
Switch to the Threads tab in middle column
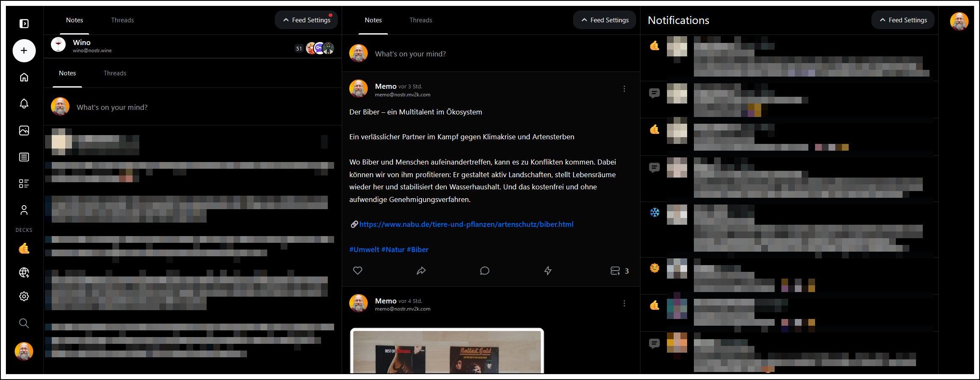(420, 20)
